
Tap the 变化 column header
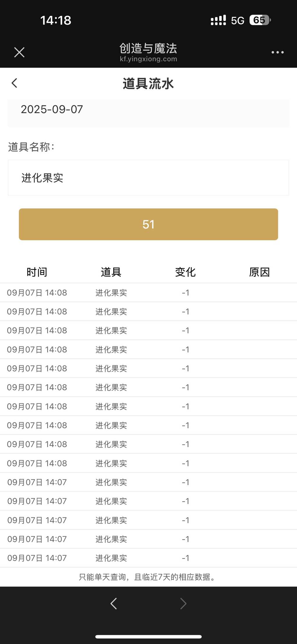click(185, 272)
